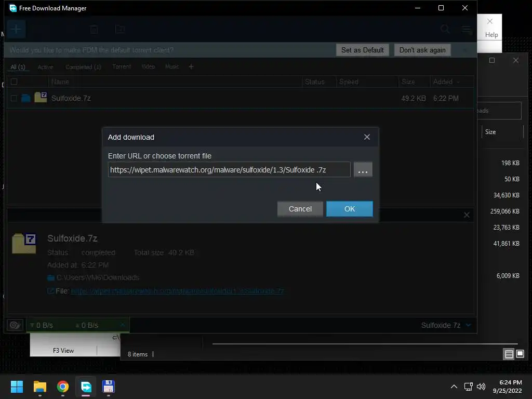This screenshot has height=399, width=532.
Task: Close the download details panel
Action: (x=467, y=215)
